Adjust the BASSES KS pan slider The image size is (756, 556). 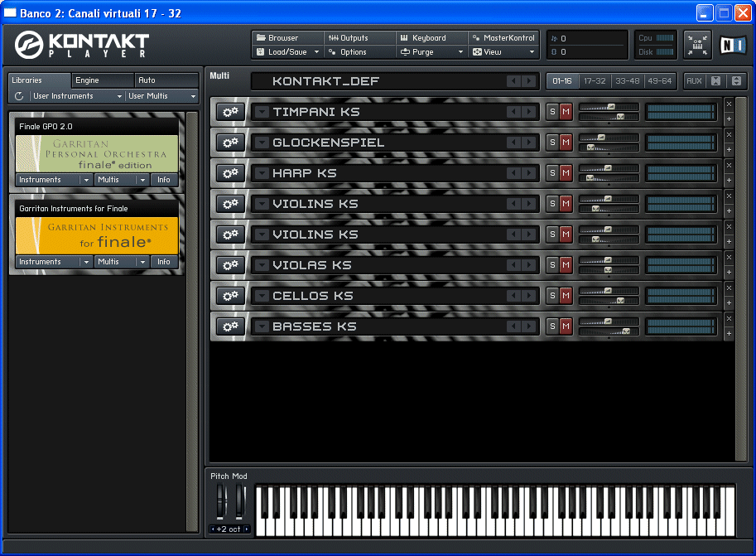tap(609, 331)
